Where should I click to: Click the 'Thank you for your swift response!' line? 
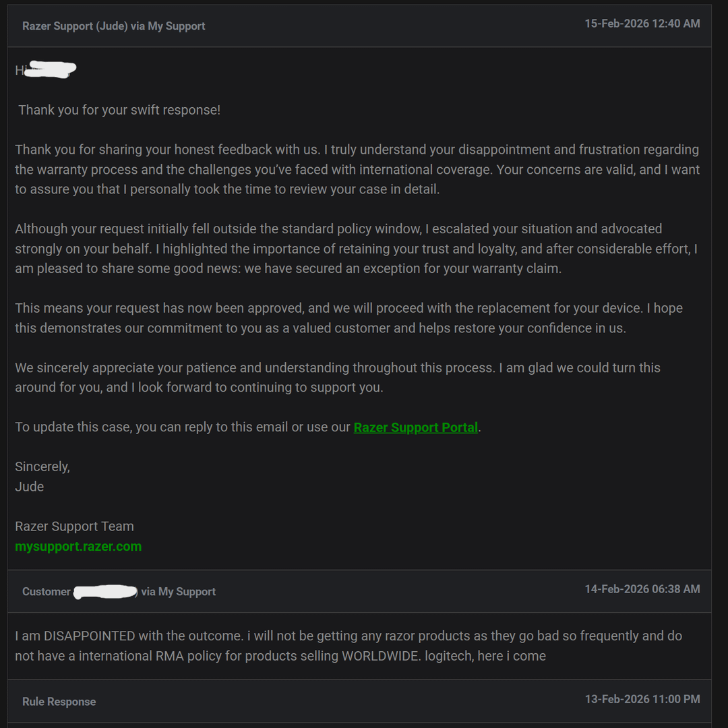tap(119, 110)
